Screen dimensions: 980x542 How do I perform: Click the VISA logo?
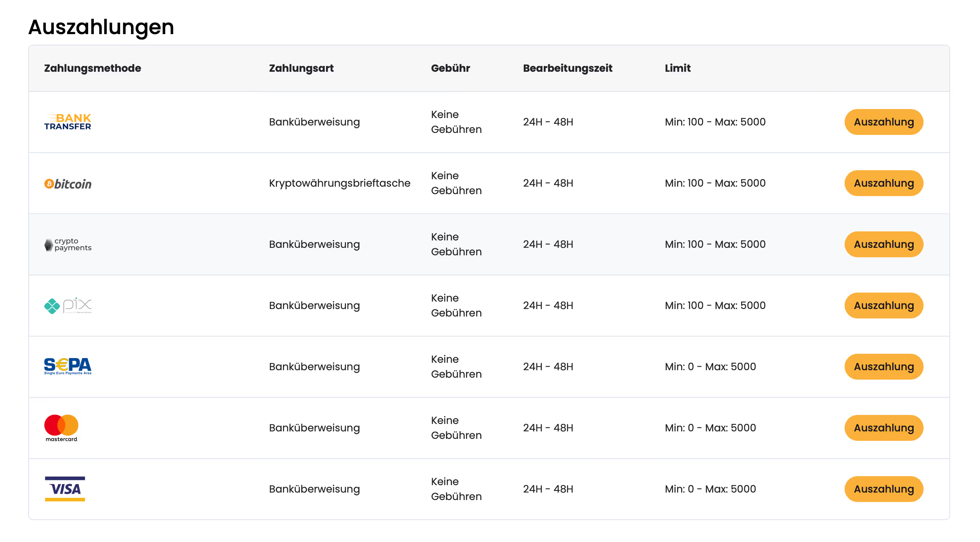click(x=65, y=489)
